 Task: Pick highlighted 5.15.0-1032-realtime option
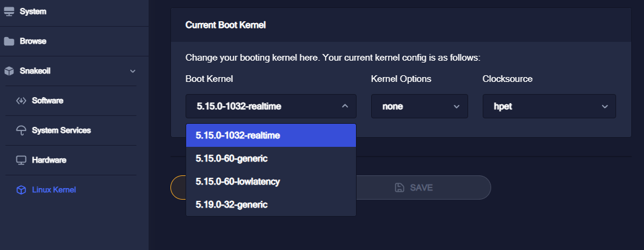[x=271, y=135]
